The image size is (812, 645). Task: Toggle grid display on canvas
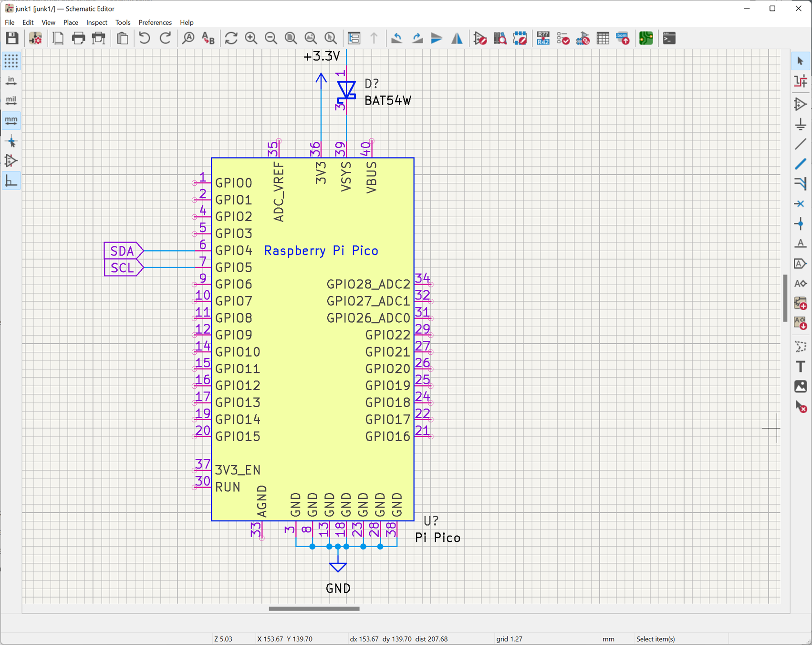[11, 61]
